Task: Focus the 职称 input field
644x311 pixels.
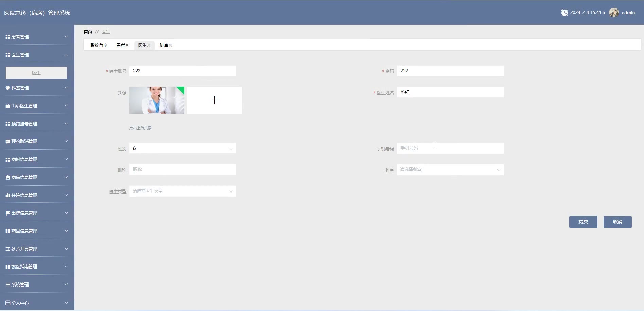Action: (183, 170)
